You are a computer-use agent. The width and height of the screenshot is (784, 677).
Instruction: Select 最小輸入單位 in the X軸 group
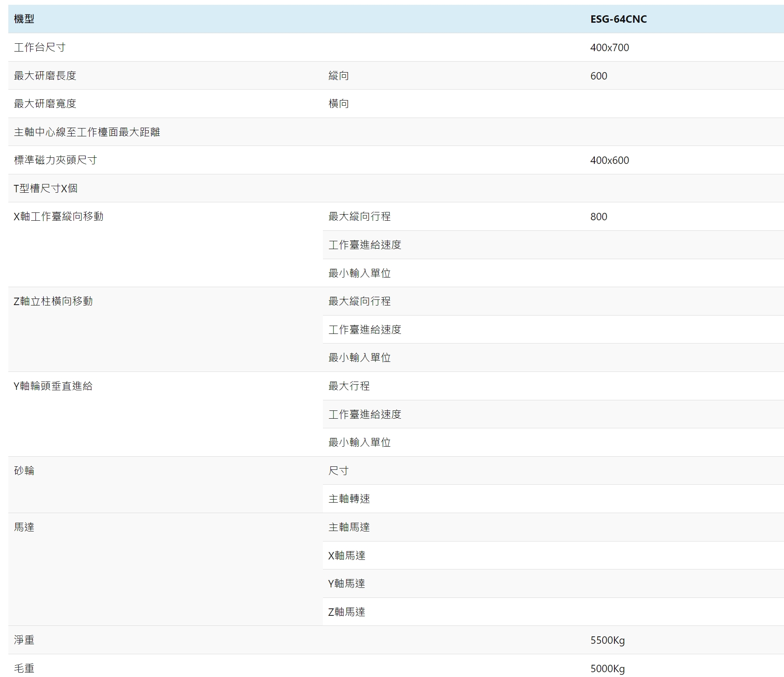pos(360,273)
